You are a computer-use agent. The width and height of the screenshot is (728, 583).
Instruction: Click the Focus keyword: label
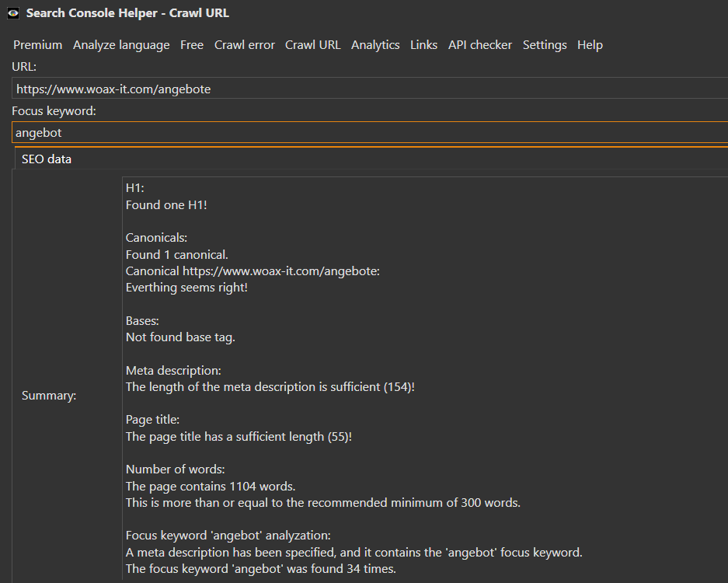(54, 111)
